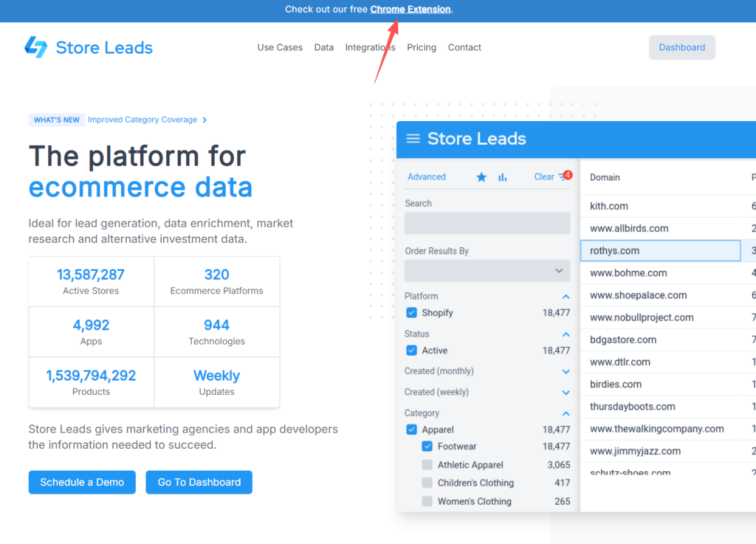Open the Contact page
The image size is (756, 544).
pyautogui.click(x=465, y=48)
